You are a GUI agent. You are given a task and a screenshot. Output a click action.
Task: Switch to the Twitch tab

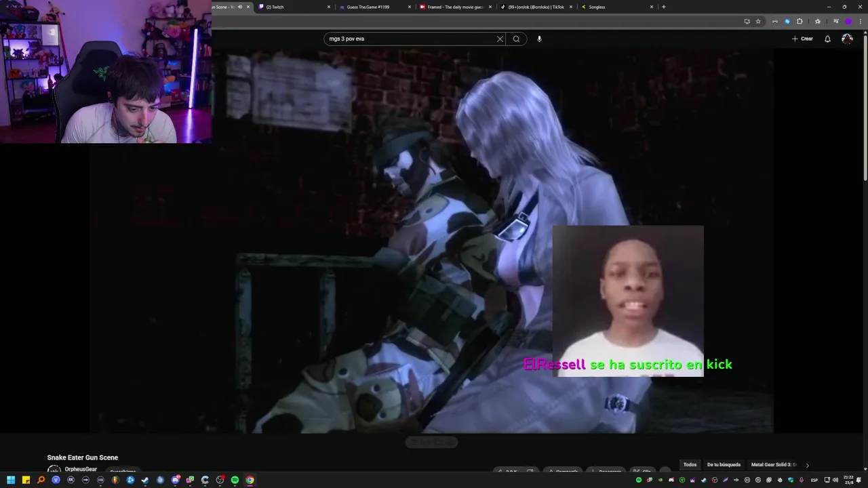tap(294, 7)
